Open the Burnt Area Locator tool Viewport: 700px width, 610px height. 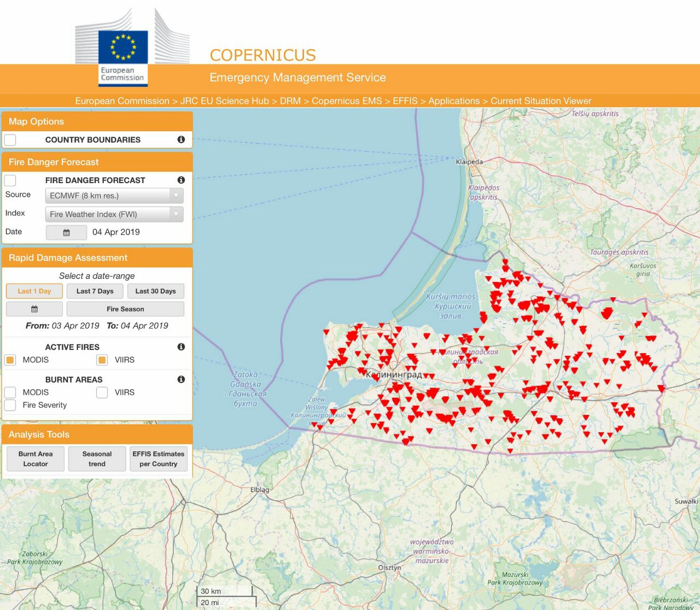coord(36,459)
